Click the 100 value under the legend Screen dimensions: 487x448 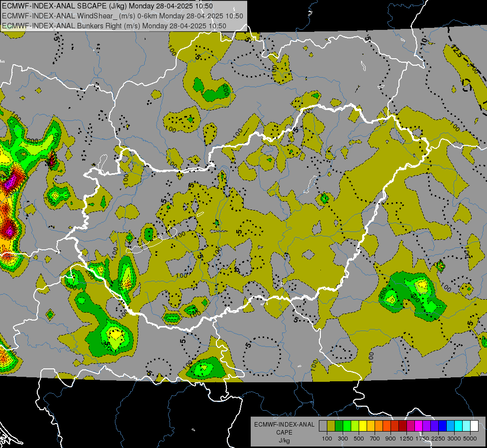click(x=327, y=439)
